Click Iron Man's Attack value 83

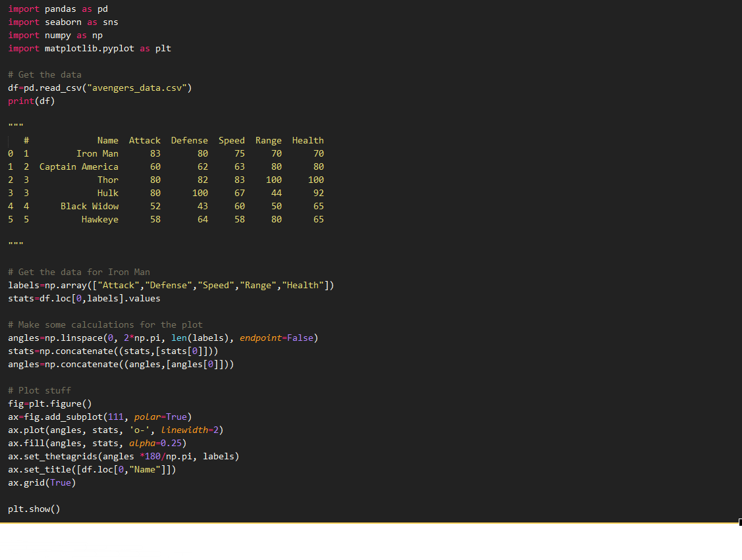coord(155,154)
